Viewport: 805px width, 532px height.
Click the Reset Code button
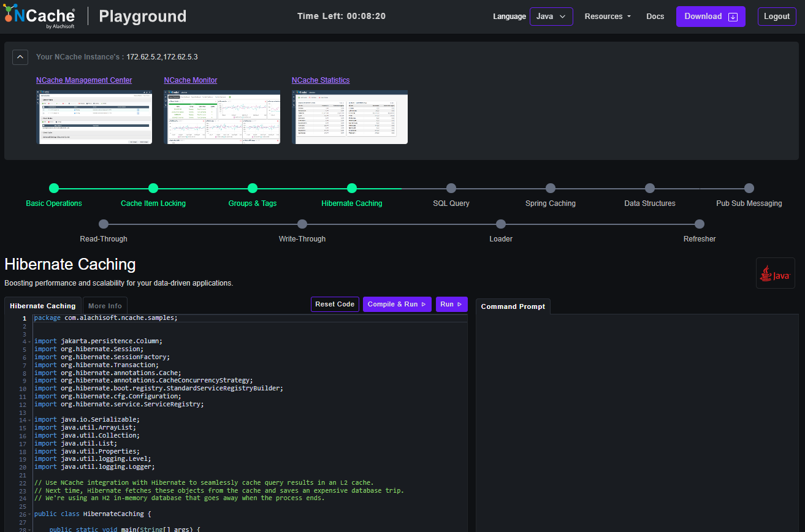[x=335, y=304]
